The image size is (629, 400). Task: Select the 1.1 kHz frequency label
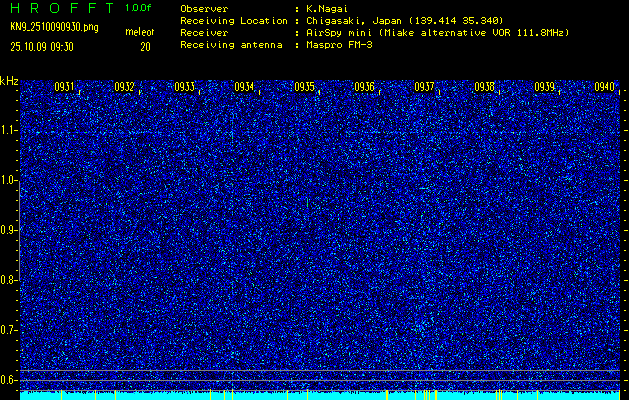coord(9,130)
